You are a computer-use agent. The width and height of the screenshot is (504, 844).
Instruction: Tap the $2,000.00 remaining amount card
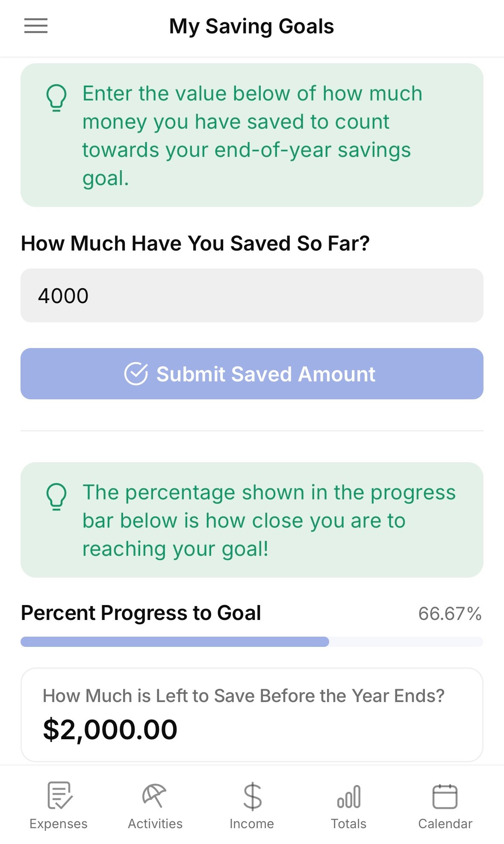click(x=252, y=714)
